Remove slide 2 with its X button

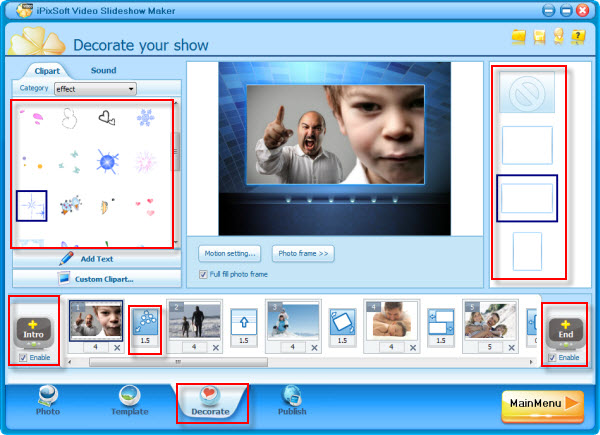pyautogui.click(x=216, y=348)
